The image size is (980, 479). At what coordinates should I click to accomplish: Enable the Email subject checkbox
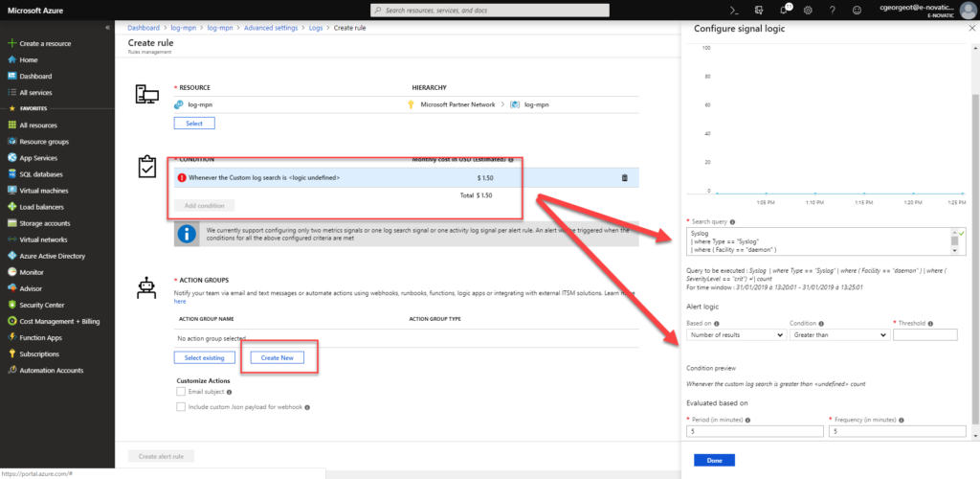[181, 392]
